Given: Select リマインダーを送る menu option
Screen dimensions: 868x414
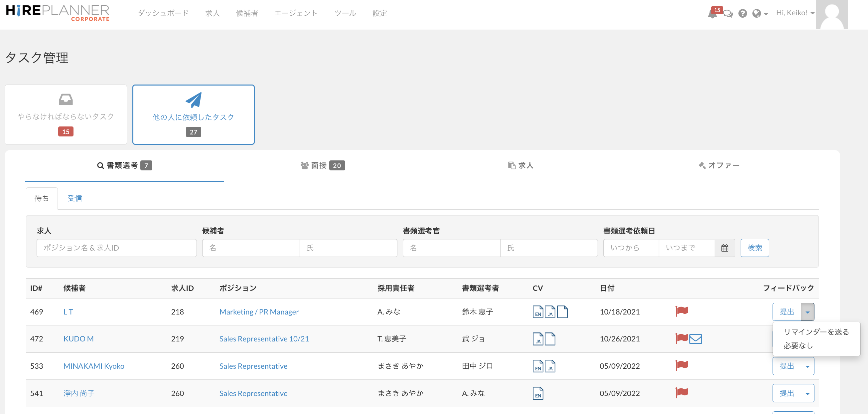Looking at the screenshot, I should 816,332.
